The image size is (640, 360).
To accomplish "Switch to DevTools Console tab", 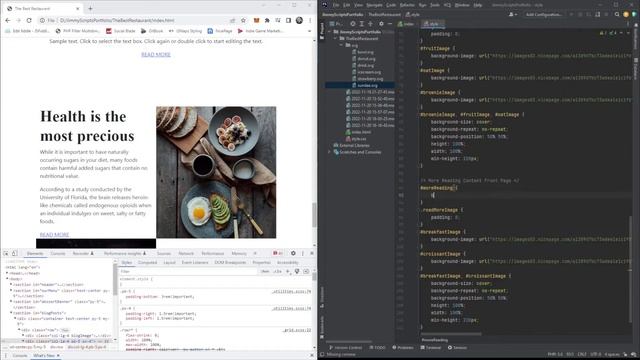I will tap(58, 253).
